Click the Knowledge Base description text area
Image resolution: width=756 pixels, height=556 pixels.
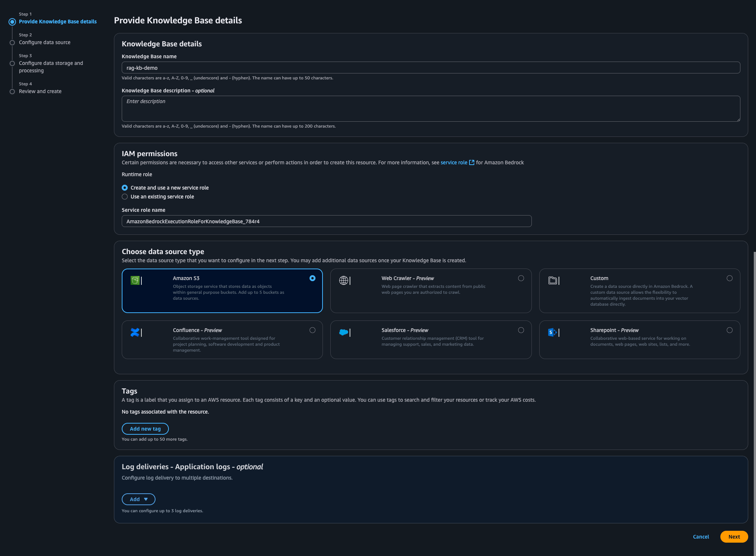[x=431, y=108]
